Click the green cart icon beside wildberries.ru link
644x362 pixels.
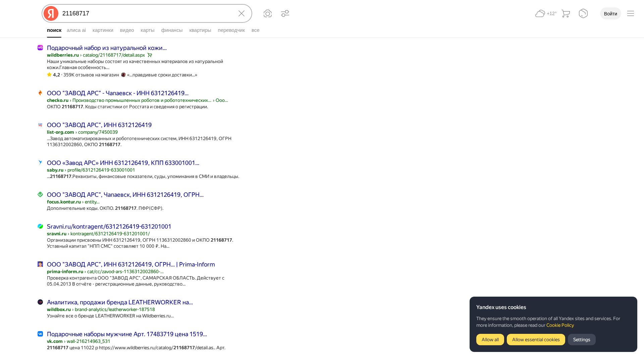(150, 55)
